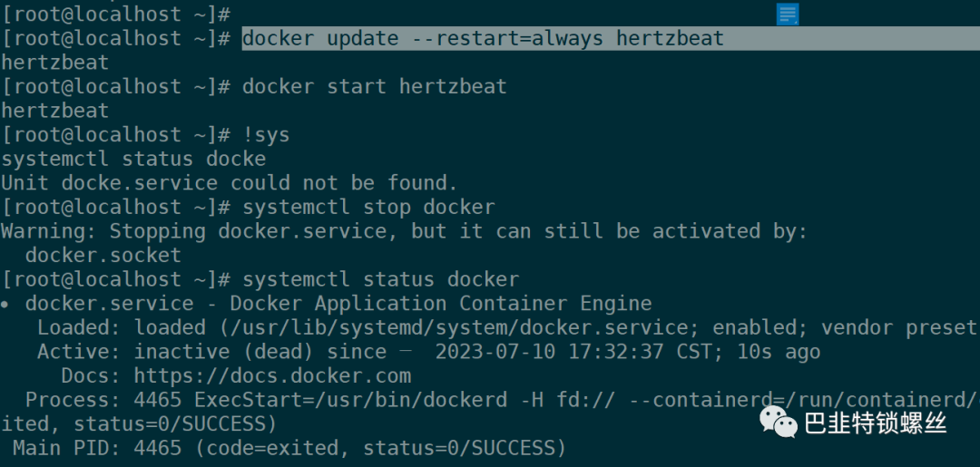980x467 pixels.
Task: Click the 'systemctl status docker' command text
Action: (380, 279)
